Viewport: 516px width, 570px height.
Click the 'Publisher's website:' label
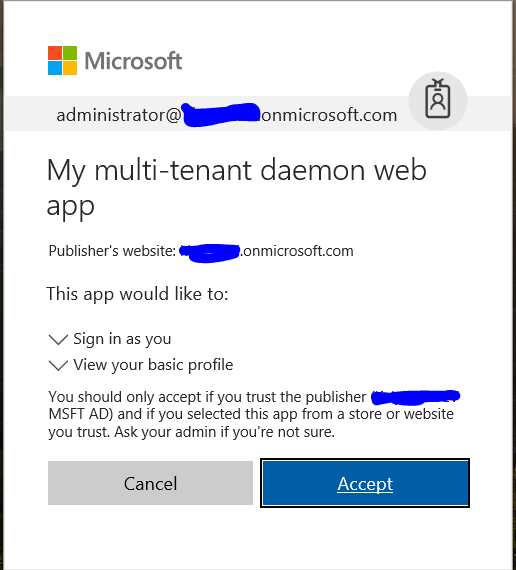(x=112, y=251)
